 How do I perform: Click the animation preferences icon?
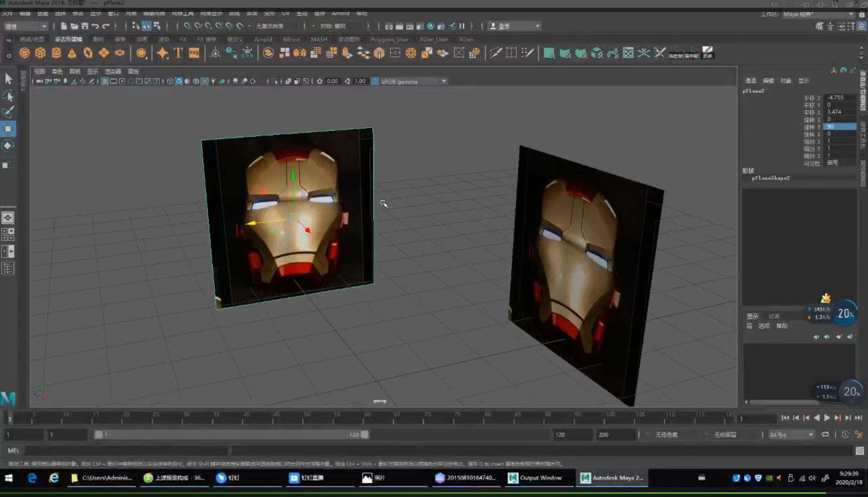[858, 434]
